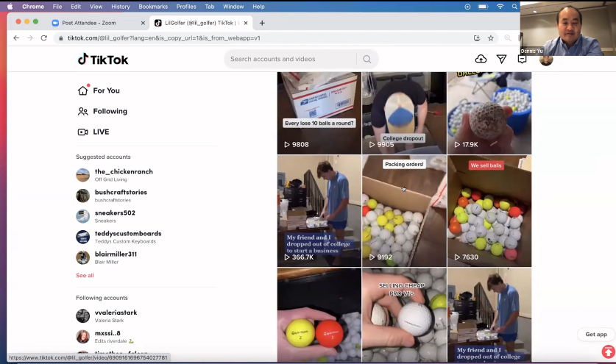The width and height of the screenshot is (616, 364).
Task: Open the yellow and red balls video
Action: (x=319, y=315)
